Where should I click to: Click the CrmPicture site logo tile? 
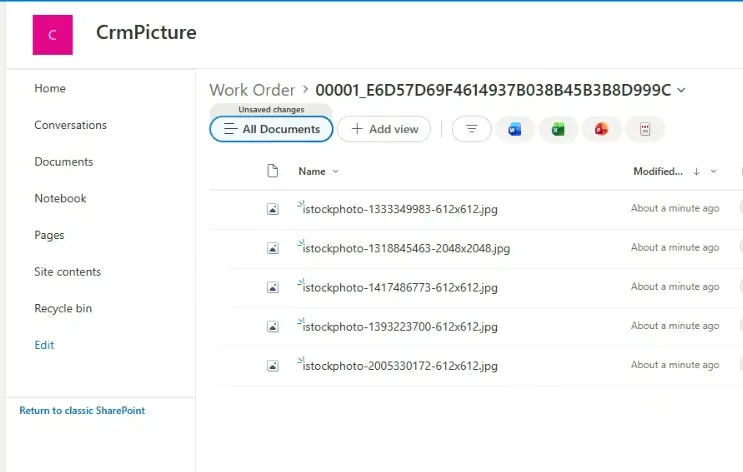pyautogui.click(x=53, y=35)
